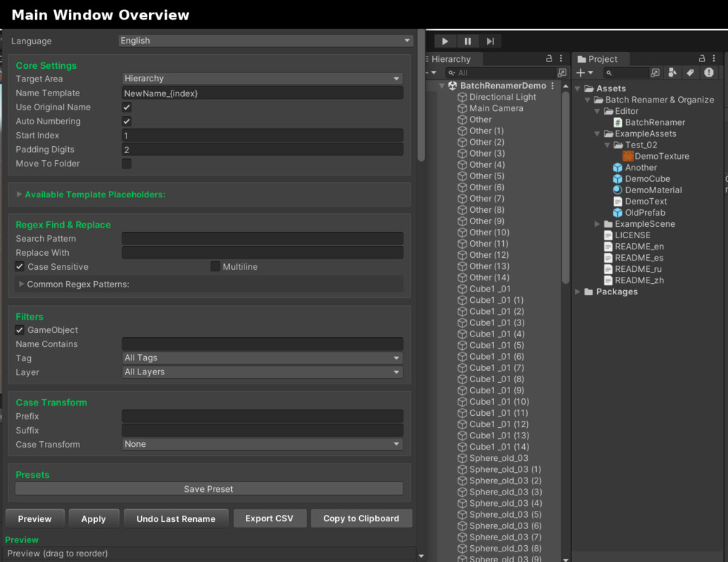Click the Preview button
This screenshot has width=728, height=562.
[x=35, y=519]
